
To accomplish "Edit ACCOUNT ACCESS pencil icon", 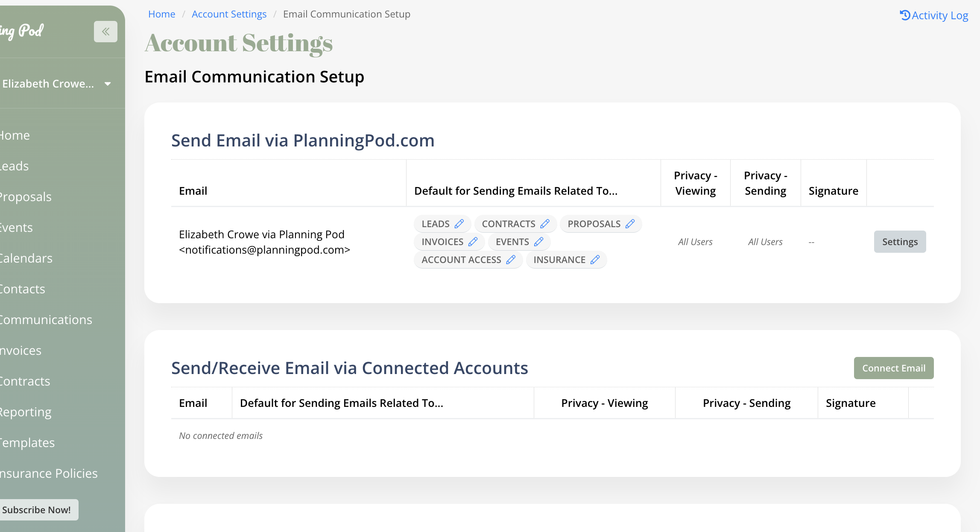I will click(x=511, y=260).
